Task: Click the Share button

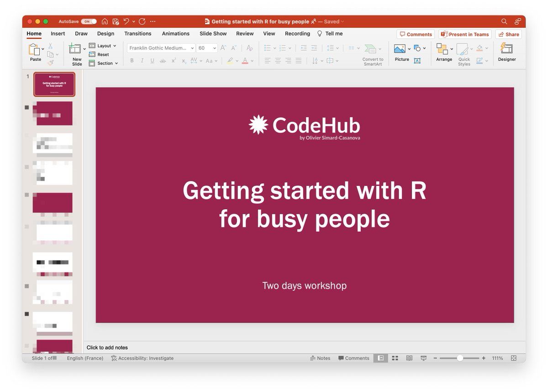Action: tap(508, 34)
